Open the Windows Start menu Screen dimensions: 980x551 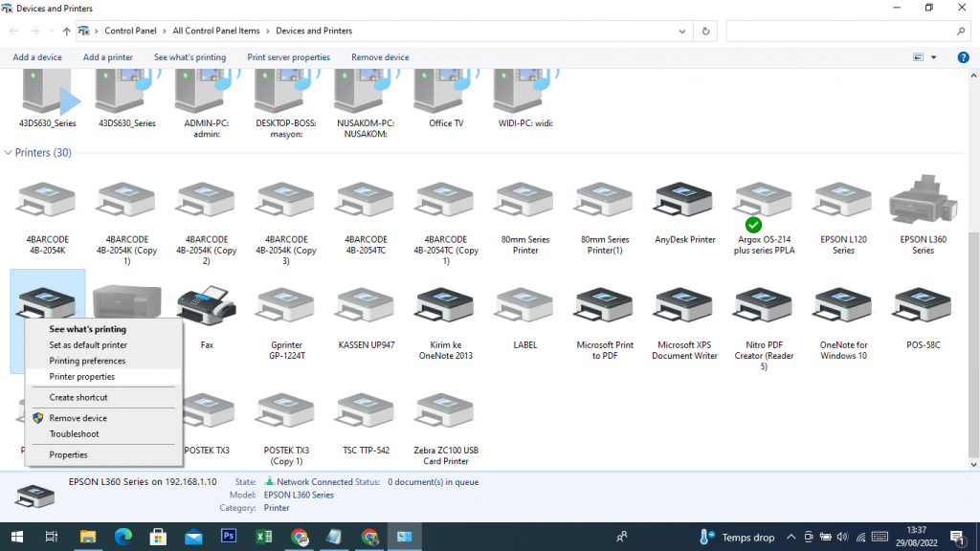point(17,537)
